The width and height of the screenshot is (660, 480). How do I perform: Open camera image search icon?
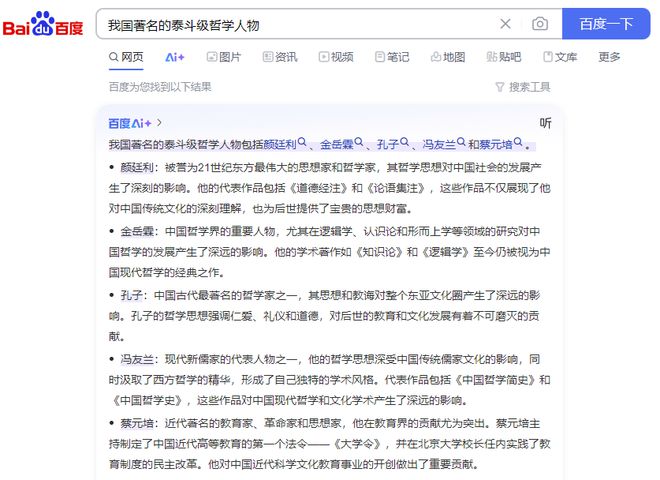540,24
